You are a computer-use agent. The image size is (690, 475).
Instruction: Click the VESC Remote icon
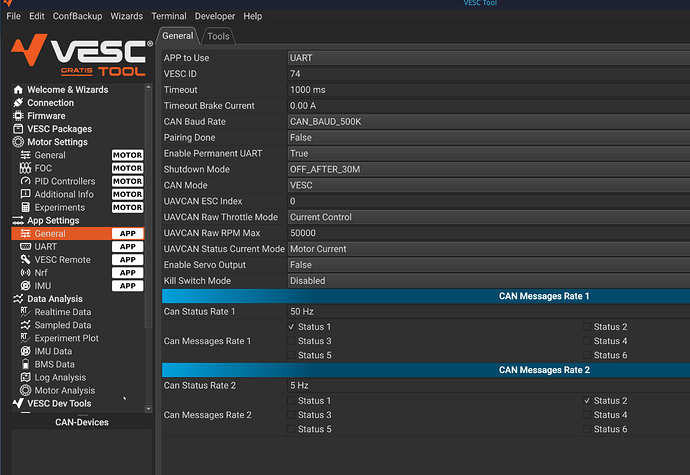pyautogui.click(x=26, y=260)
